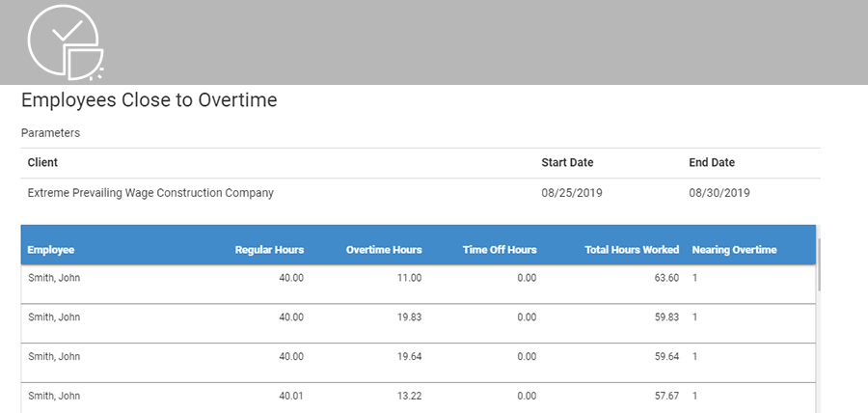Click the 19.64 overtime hours cell
868x413 pixels.
point(409,356)
